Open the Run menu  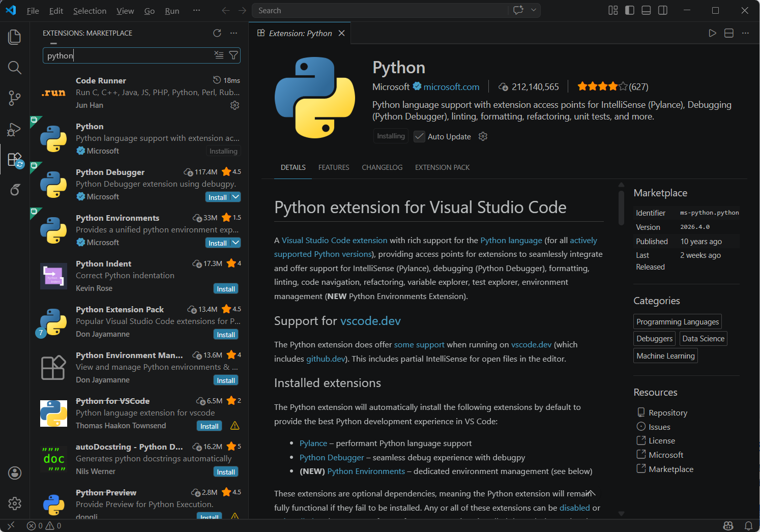click(x=172, y=11)
